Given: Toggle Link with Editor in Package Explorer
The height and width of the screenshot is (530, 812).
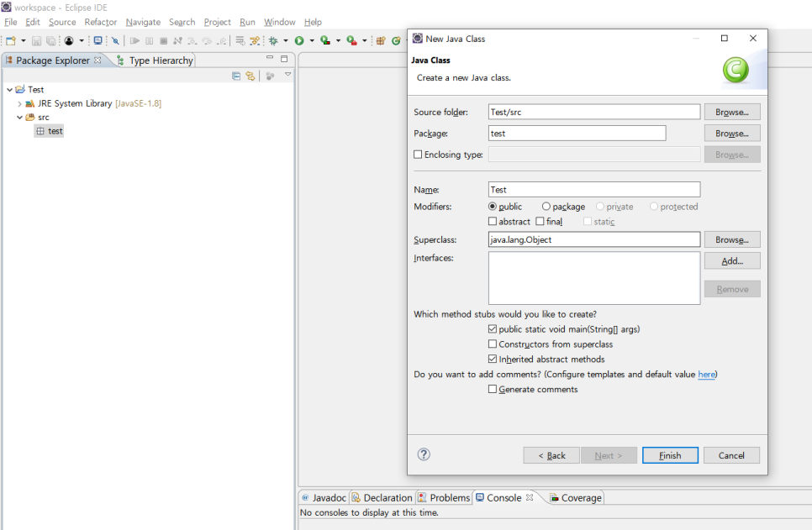Looking at the screenshot, I should (250, 76).
